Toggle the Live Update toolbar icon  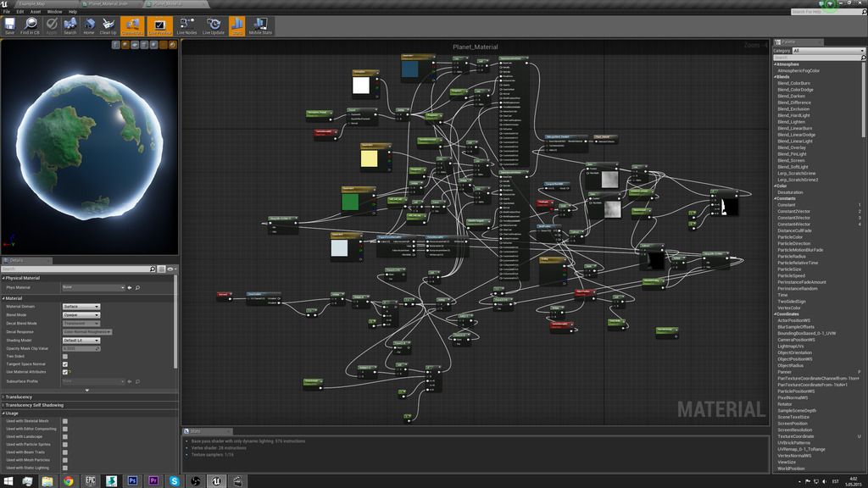[x=213, y=25]
